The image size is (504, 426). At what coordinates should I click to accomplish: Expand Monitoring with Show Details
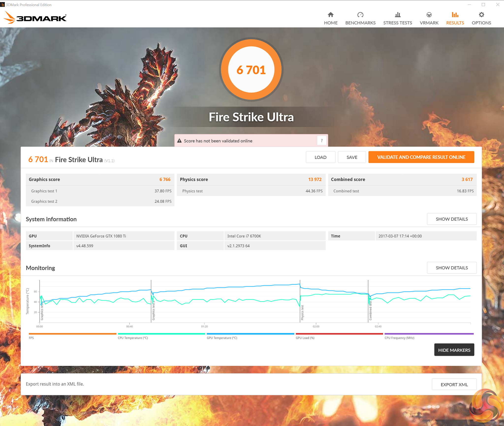point(452,268)
